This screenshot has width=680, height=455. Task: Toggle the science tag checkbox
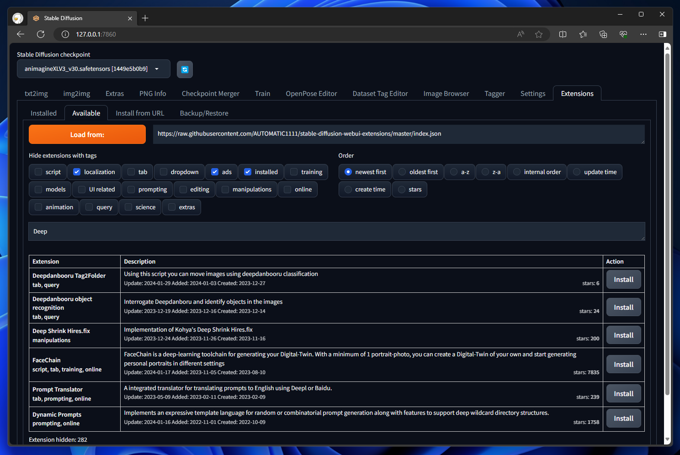coord(128,207)
